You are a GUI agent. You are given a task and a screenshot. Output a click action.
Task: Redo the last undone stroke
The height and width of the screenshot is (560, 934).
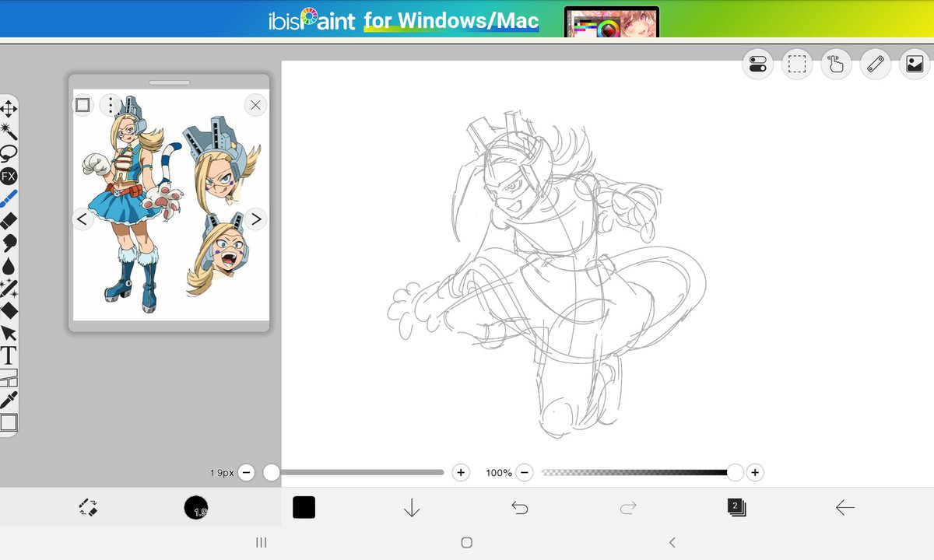pos(628,509)
